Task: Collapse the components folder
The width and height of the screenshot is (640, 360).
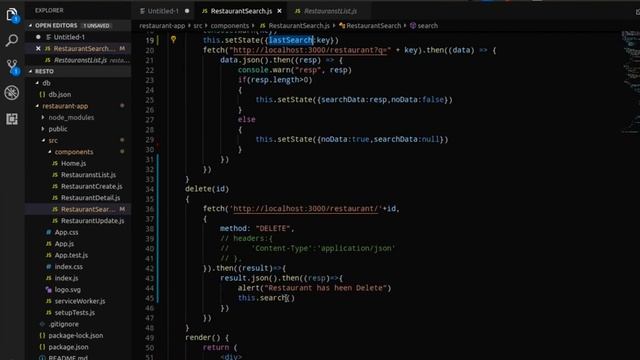Action: [49, 151]
